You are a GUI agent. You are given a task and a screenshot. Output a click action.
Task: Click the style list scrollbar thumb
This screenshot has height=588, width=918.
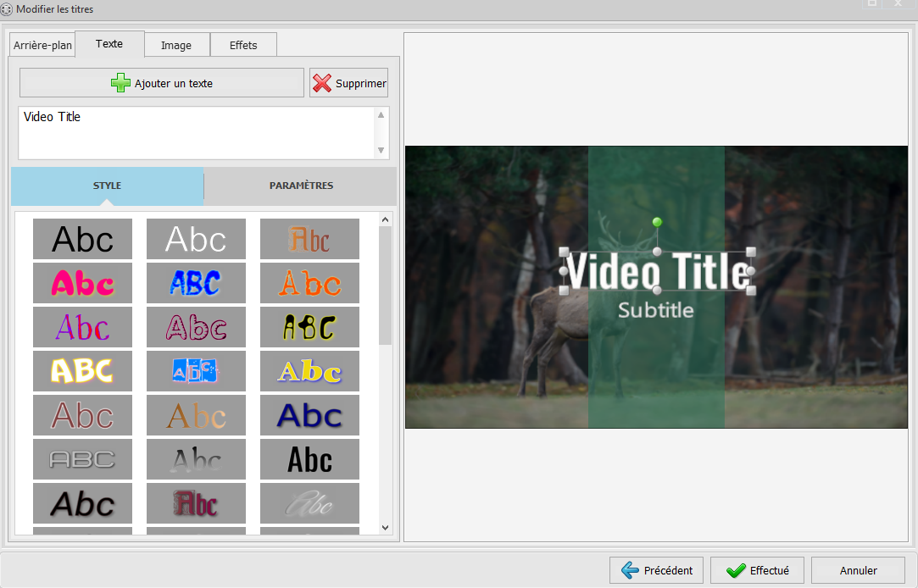[385, 286]
